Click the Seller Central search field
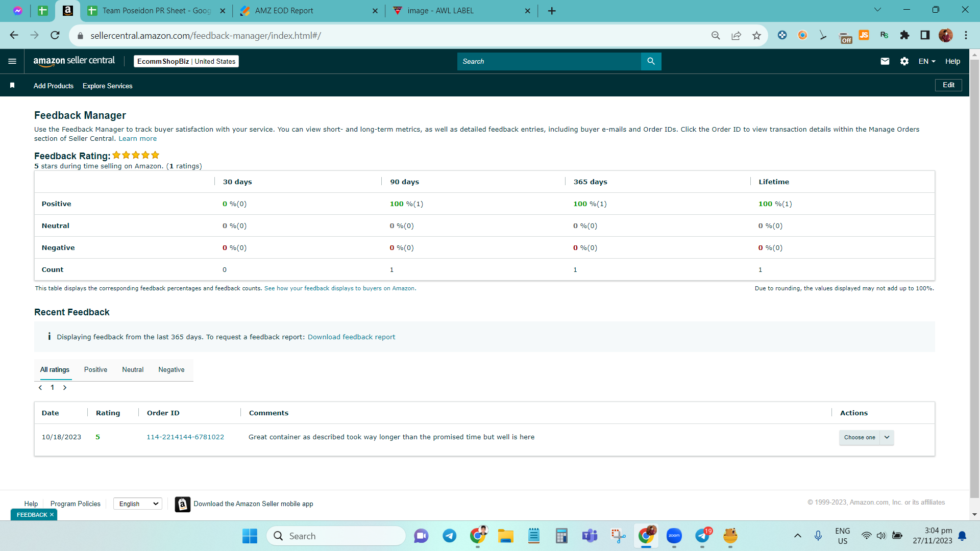This screenshot has height=551, width=980. pyautogui.click(x=549, y=61)
